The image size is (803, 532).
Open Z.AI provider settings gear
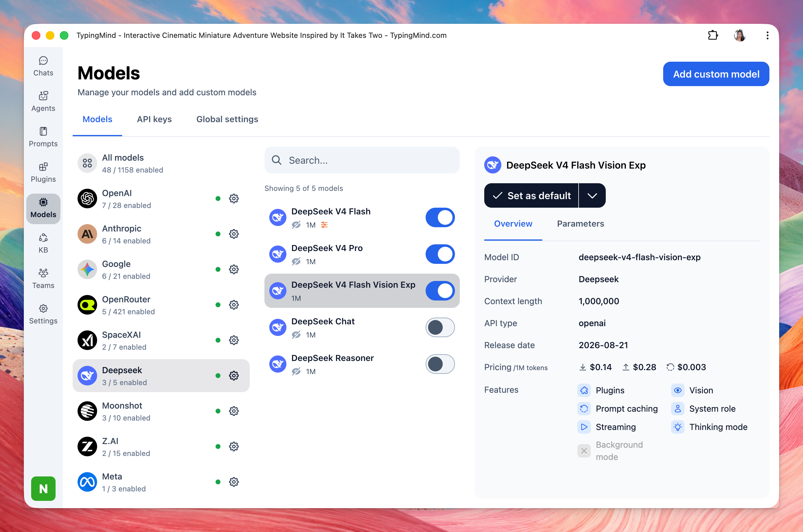[x=234, y=446]
